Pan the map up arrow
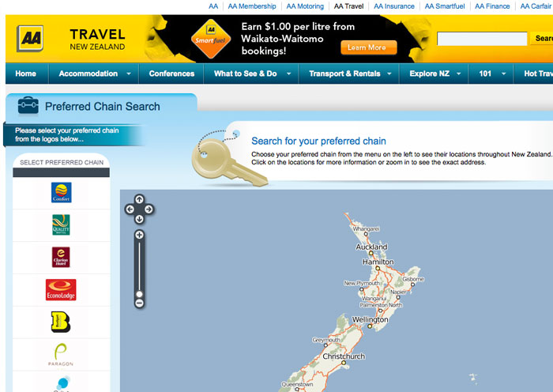 (x=139, y=200)
